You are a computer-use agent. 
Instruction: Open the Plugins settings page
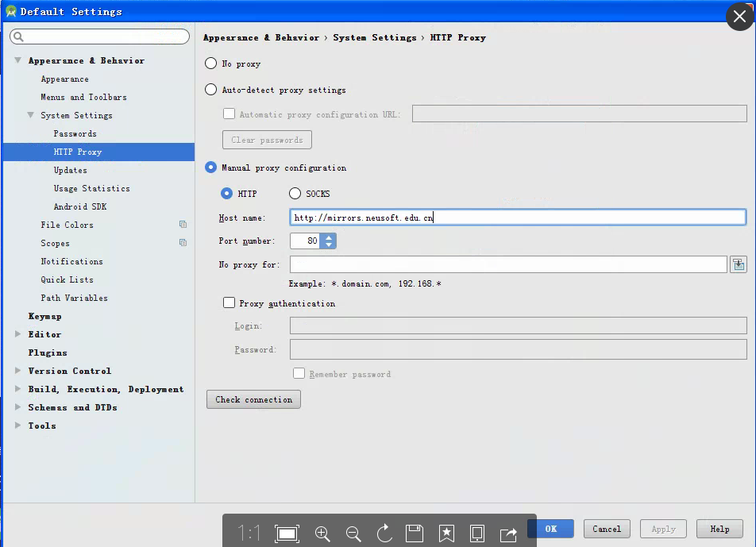pos(48,352)
